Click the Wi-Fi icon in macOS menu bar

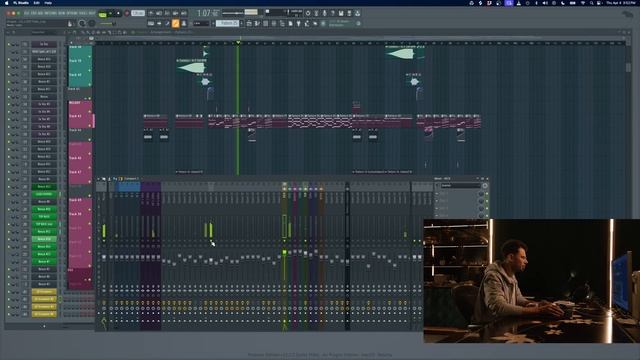click(x=583, y=3)
